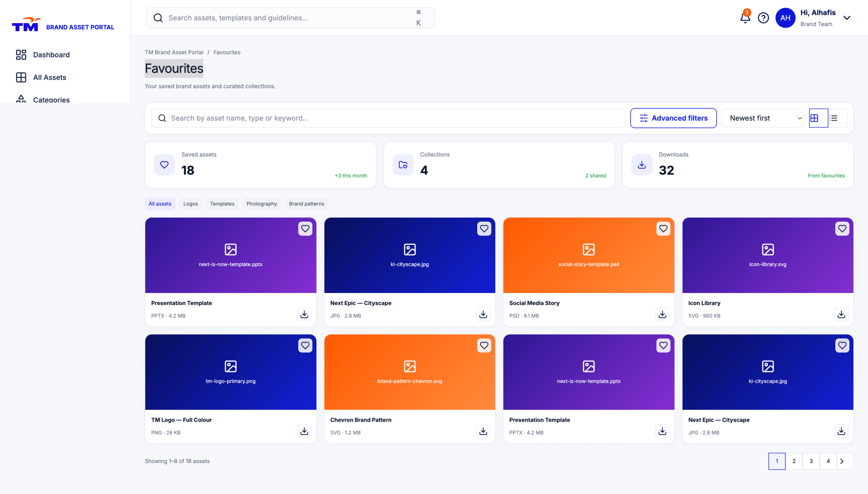
Task: Click the Collections folder icon
Action: pos(402,165)
